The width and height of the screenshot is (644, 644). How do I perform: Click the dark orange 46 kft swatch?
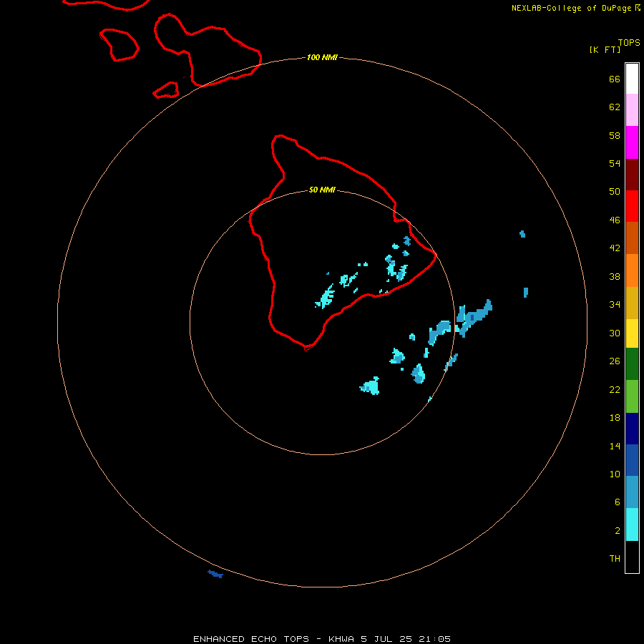[632, 238]
